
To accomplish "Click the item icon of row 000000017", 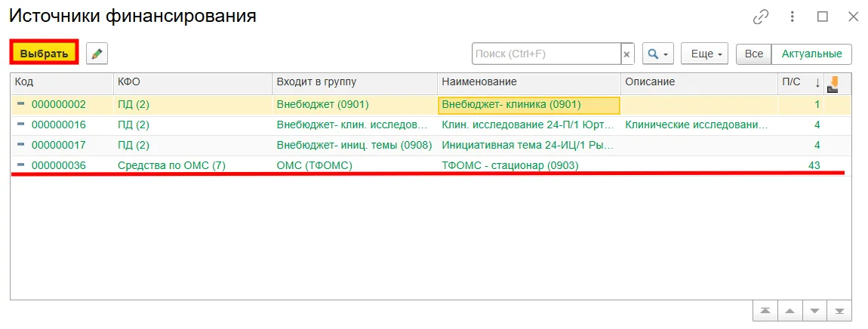I will (x=21, y=144).
